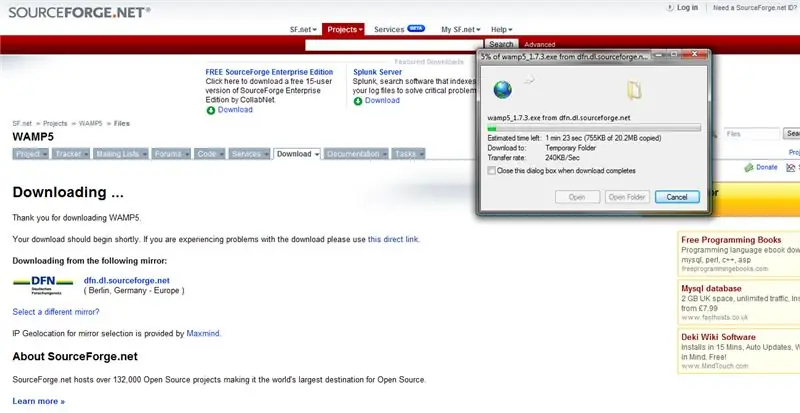Click the Open Folder button
800x413 pixels.
click(627, 197)
